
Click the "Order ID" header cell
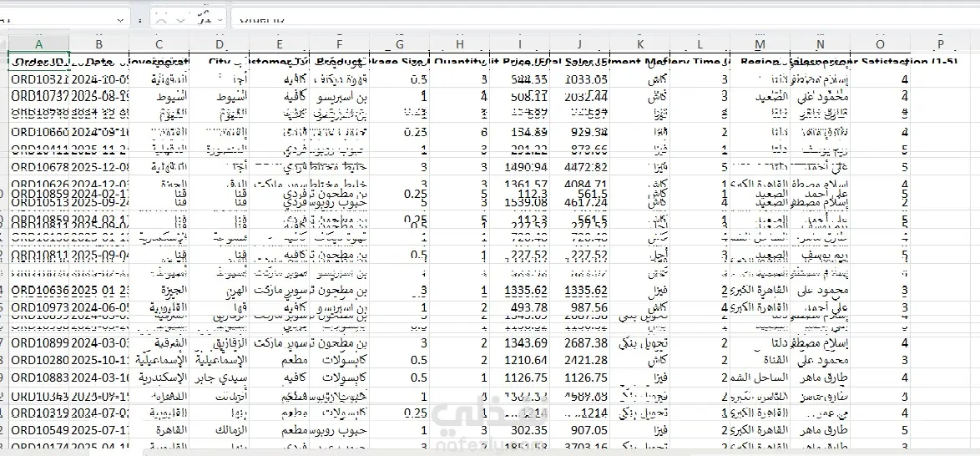point(38,62)
